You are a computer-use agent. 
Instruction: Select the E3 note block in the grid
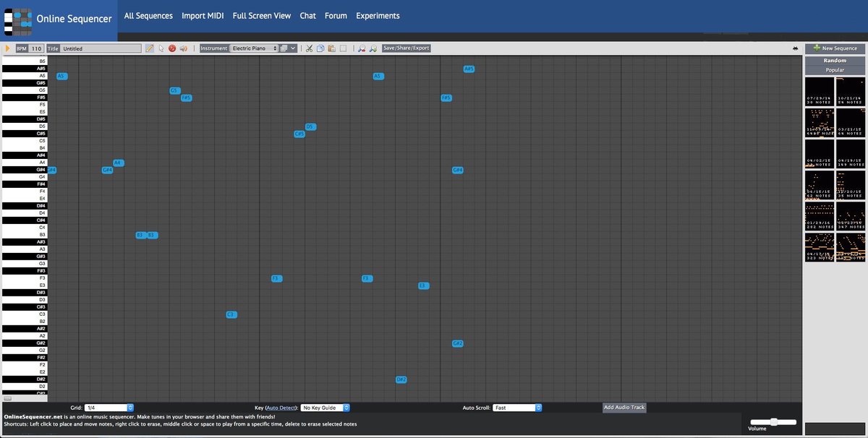pyautogui.click(x=424, y=285)
